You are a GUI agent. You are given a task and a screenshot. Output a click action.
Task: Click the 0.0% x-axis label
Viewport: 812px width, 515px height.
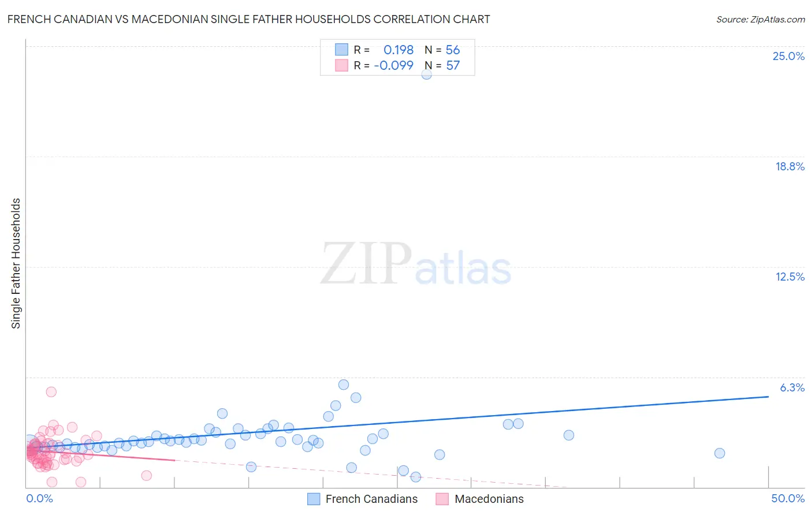(39, 498)
